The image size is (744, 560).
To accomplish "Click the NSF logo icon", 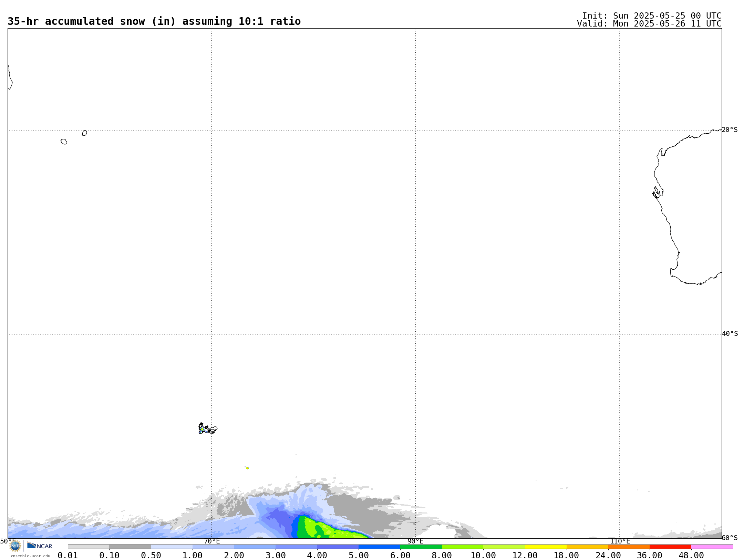I will click(15, 546).
